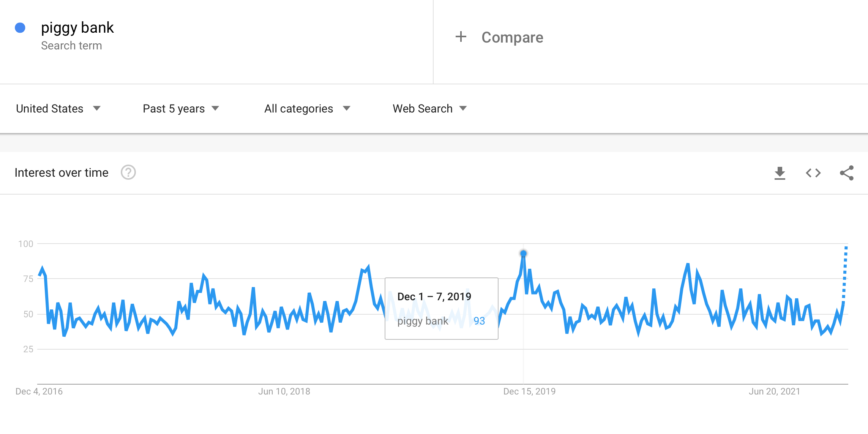
Task: Open the embed code icon
Action: pos(813,173)
